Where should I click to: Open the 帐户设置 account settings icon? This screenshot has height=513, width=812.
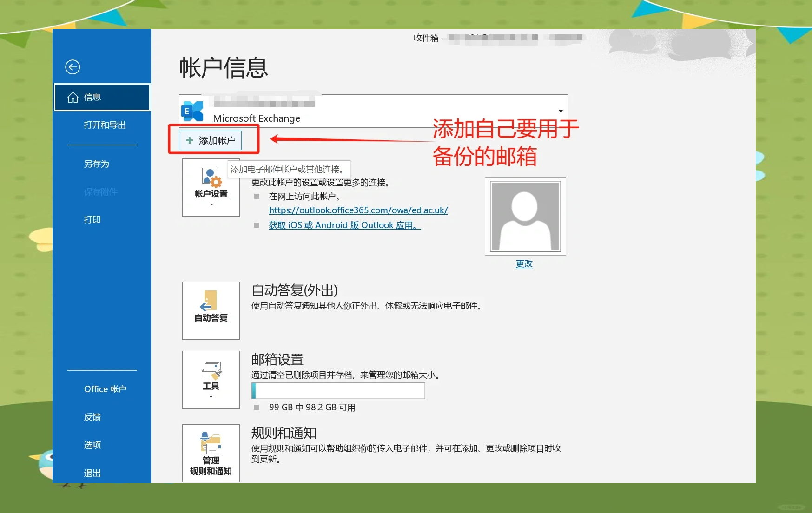[x=211, y=177]
